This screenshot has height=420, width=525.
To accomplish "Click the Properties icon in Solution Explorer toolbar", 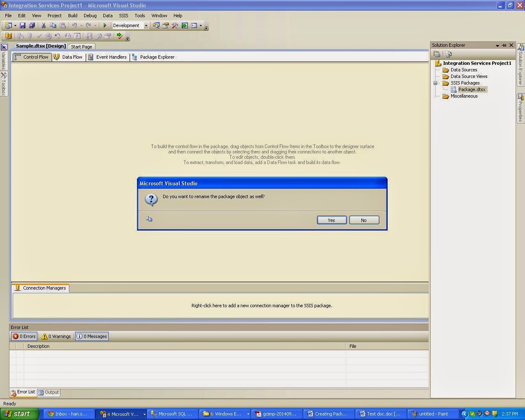I will [437, 54].
